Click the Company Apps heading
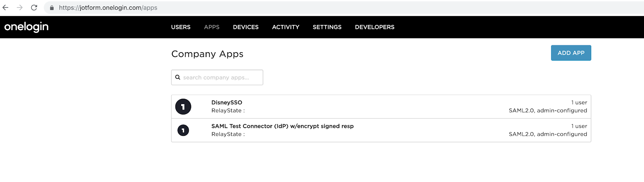The image size is (644, 182). (207, 54)
